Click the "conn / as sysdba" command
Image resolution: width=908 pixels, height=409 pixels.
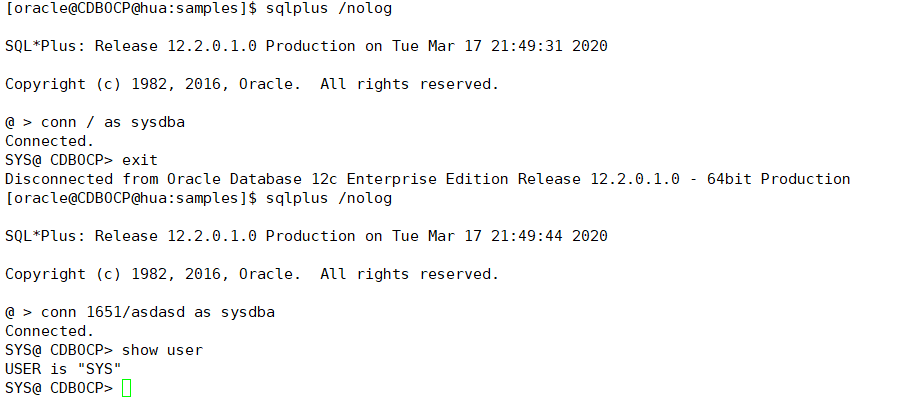point(113,122)
